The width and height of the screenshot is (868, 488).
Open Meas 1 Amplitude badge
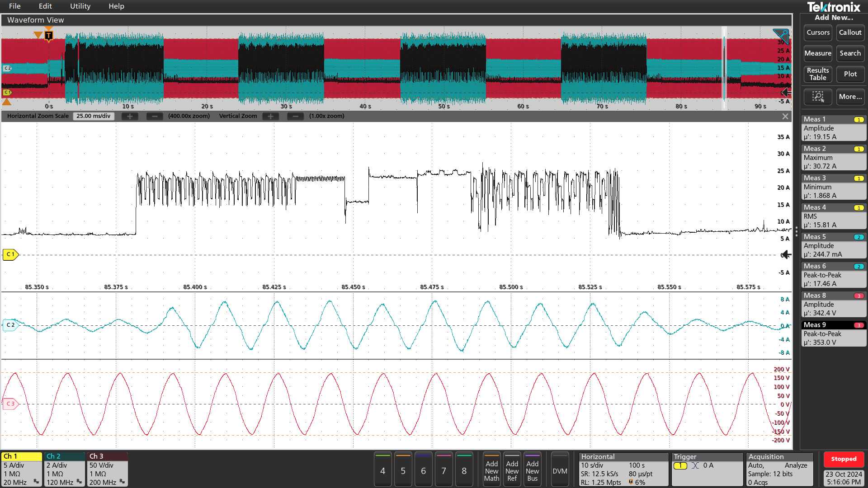(x=833, y=128)
